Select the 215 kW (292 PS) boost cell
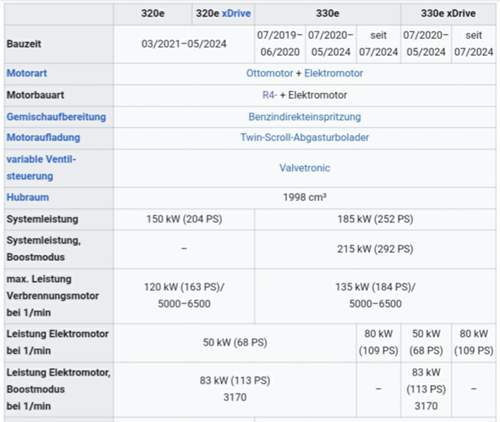 click(375, 249)
